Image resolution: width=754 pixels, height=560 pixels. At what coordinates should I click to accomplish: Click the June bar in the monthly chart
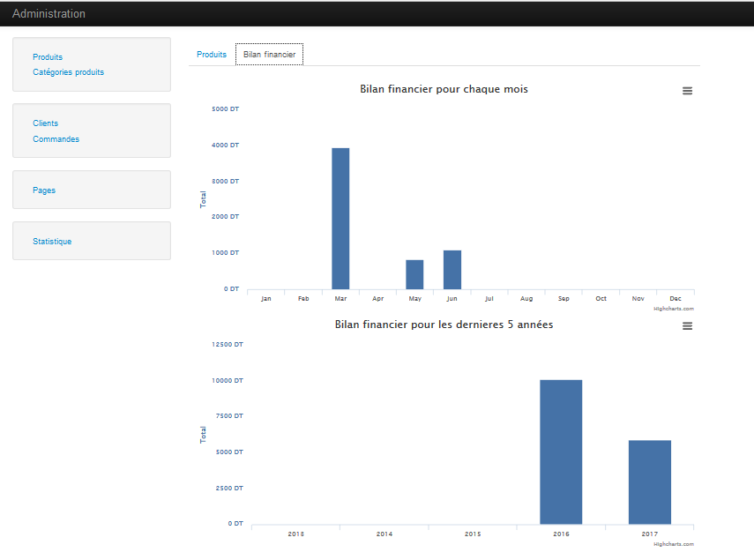click(452, 269)
